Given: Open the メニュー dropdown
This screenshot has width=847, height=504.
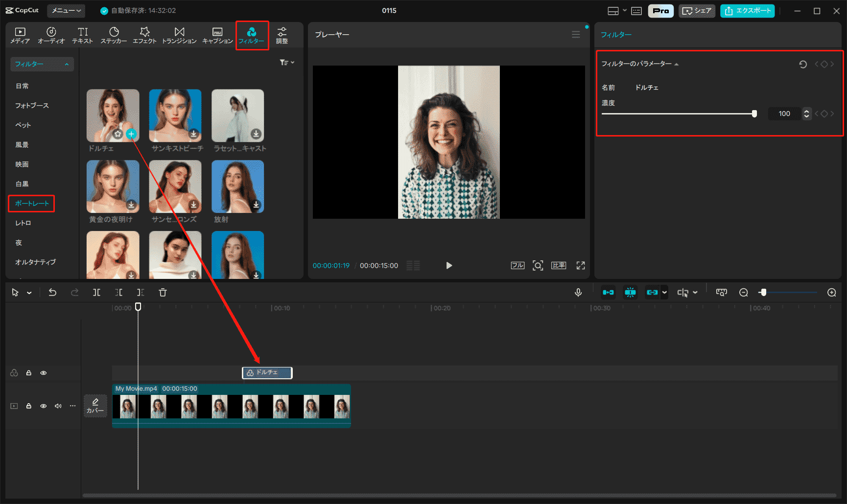Looking at the screenshot, I should tap(66, 10).
